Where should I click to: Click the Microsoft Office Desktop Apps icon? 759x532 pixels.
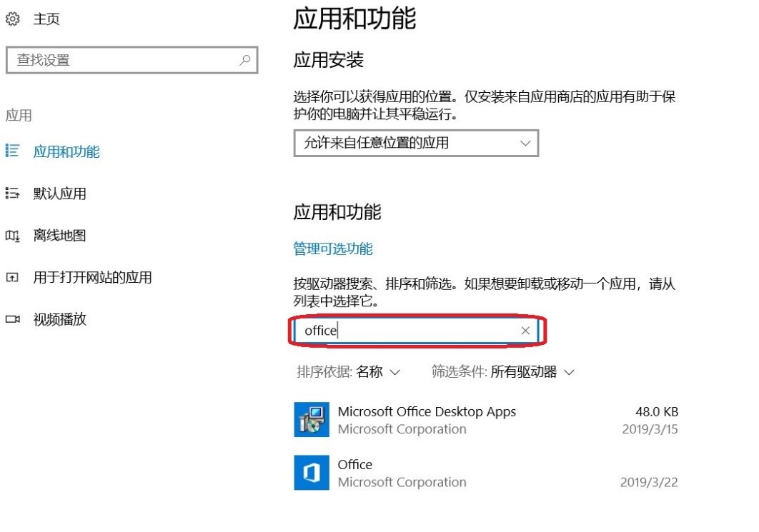click(312, 419)
